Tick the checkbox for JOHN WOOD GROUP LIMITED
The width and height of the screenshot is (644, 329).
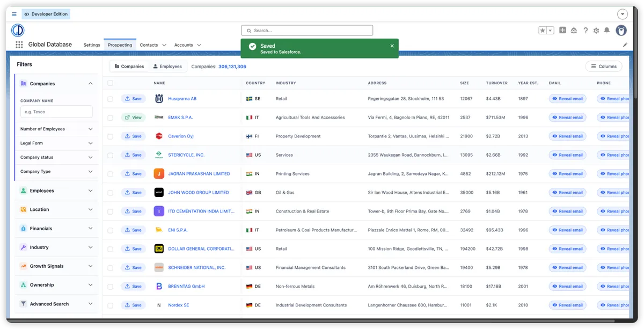pyautogui.click(x=111, y=193)
